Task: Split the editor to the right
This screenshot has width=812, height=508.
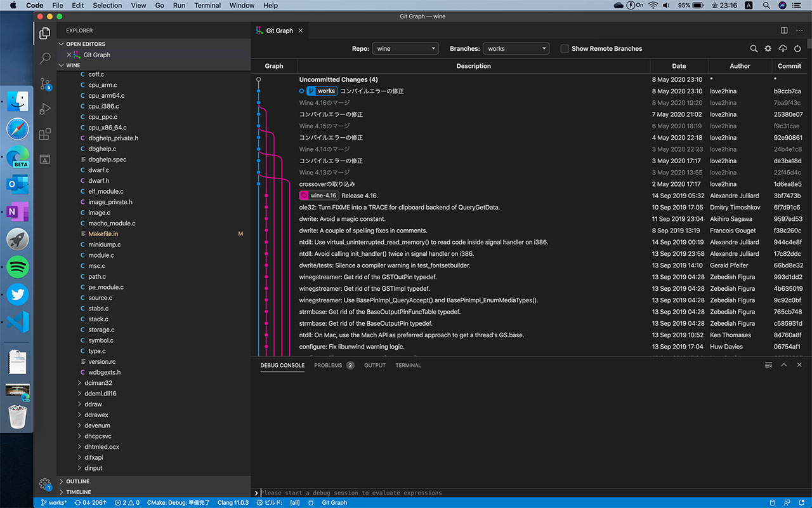Action: [x=784, y=30]
